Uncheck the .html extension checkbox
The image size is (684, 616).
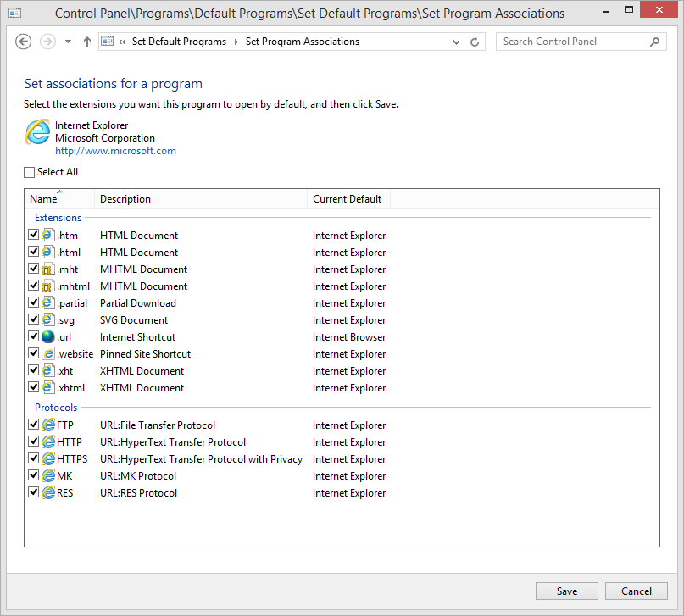34,252
